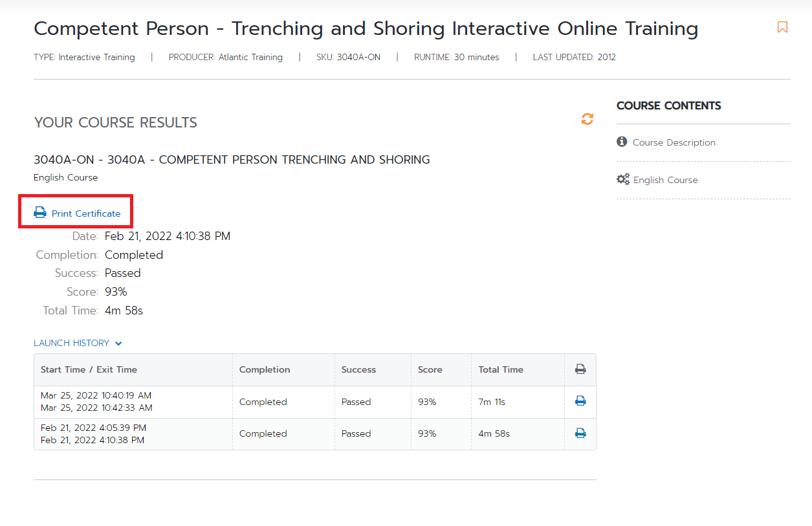Click the summary Score value 93%

coord(116,292)
